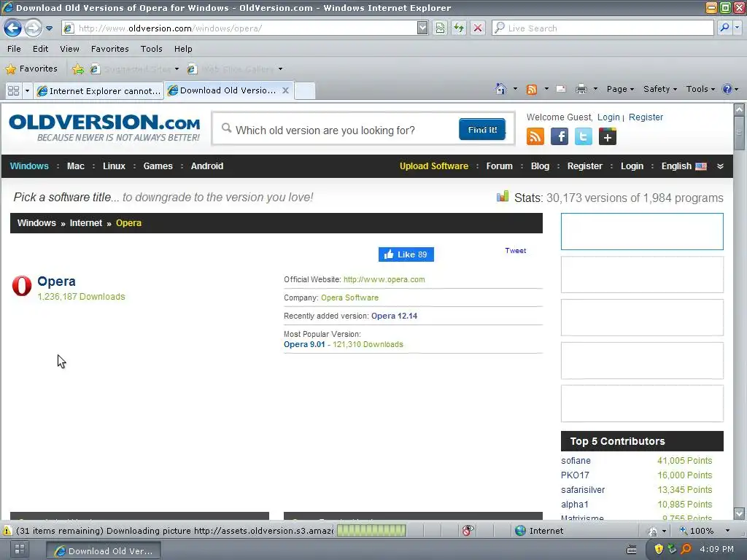
Task: Click the Compatibility View icon
Action: point(440,28)
